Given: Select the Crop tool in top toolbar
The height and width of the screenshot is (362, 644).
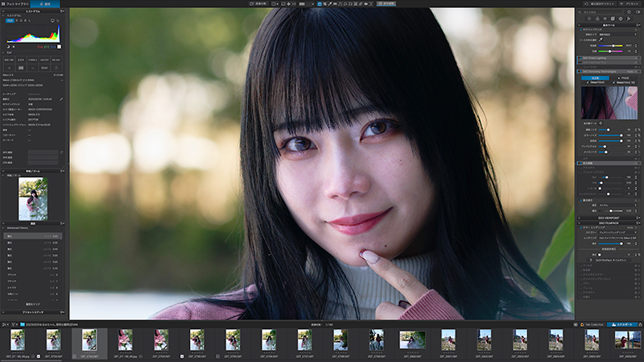Looking at the screenshot, I should tap(325, 4).
